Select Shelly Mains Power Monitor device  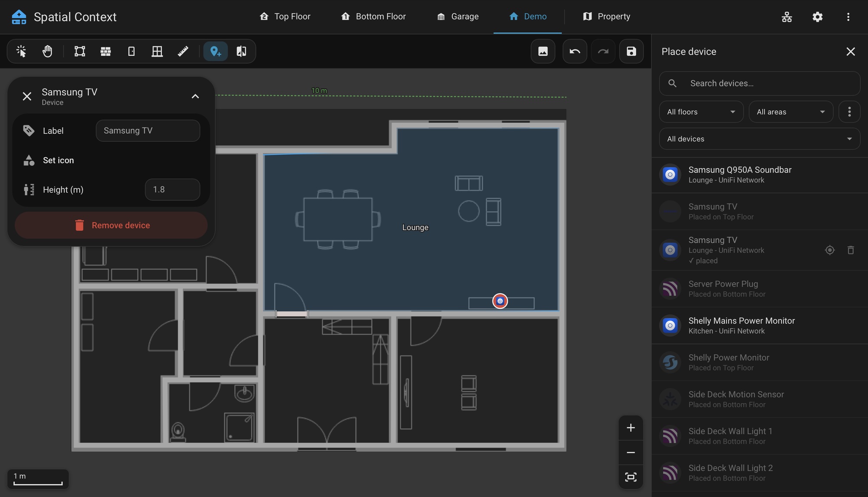click(759, 326)
